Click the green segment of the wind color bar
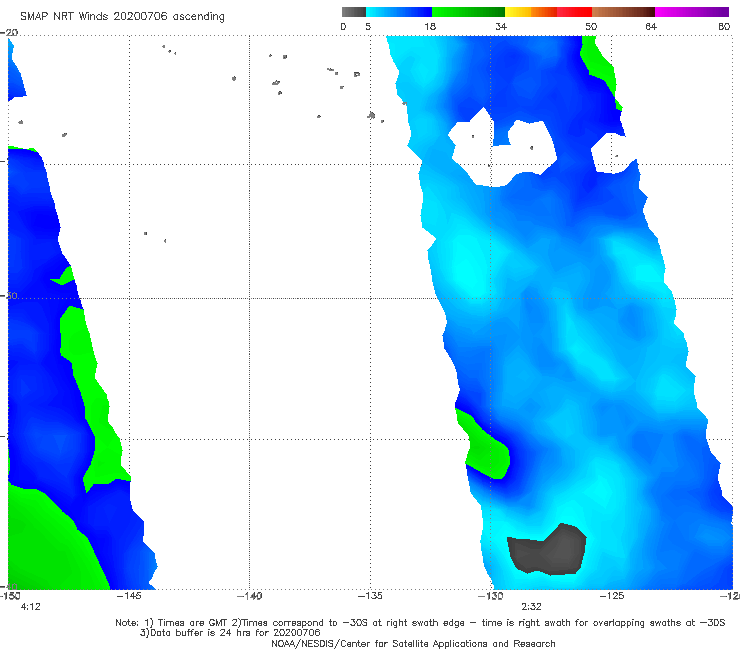The width and height of the screenshot is (740, 650). [468, 12]
